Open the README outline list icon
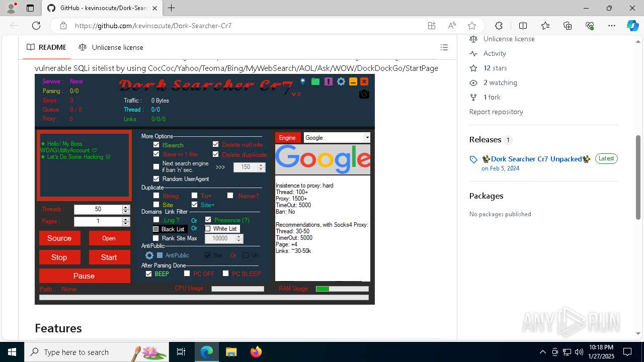 pyautogui.click(x=444, y=47)
